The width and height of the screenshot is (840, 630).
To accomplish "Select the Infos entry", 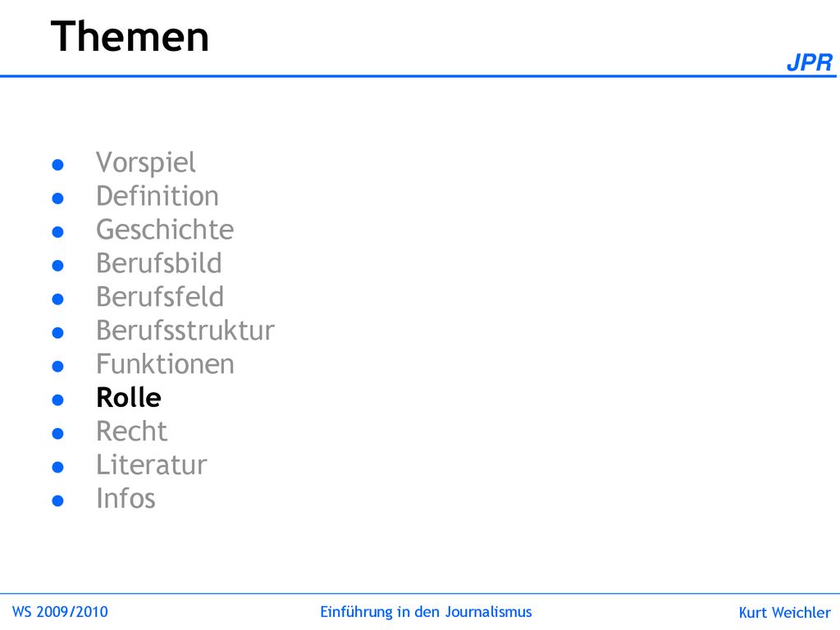I will pyautogui.click(x=126, y=498).
